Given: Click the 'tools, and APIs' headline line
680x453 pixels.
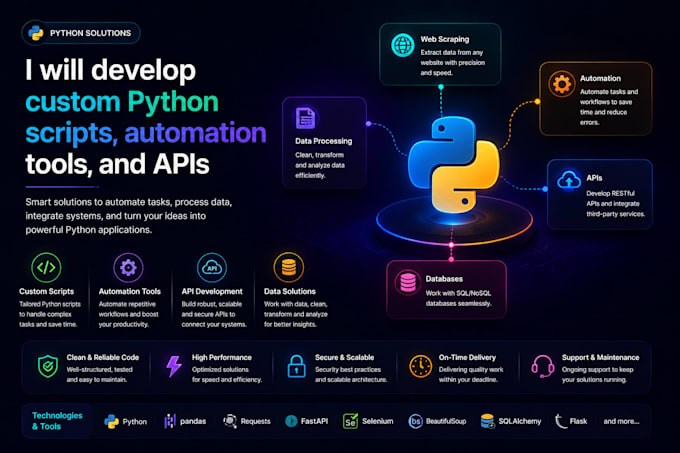Looking at the screenshot, I should (x=117, y=164).
